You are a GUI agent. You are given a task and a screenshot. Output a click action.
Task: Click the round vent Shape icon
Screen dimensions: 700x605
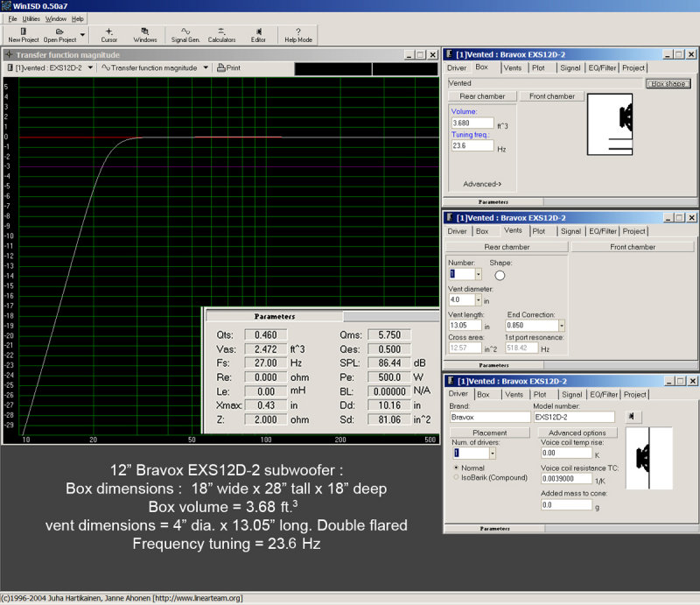click(x=500, y=275)
